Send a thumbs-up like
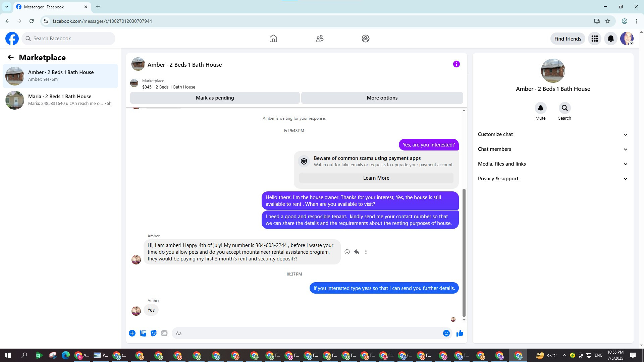Screen dimensions: 644x362 tap(460, 333)
